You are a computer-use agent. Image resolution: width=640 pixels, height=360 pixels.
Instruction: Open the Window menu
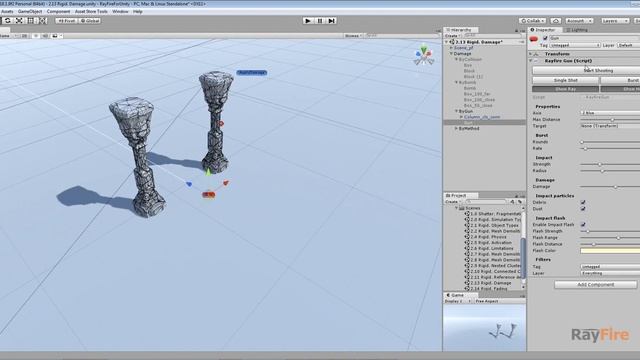coord(120,11)
